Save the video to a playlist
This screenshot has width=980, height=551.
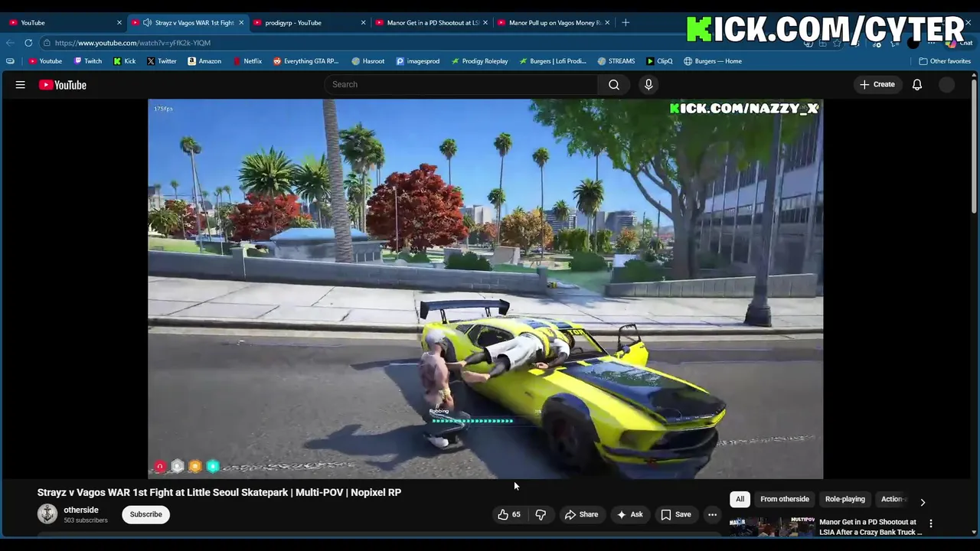tap(676, 514)
